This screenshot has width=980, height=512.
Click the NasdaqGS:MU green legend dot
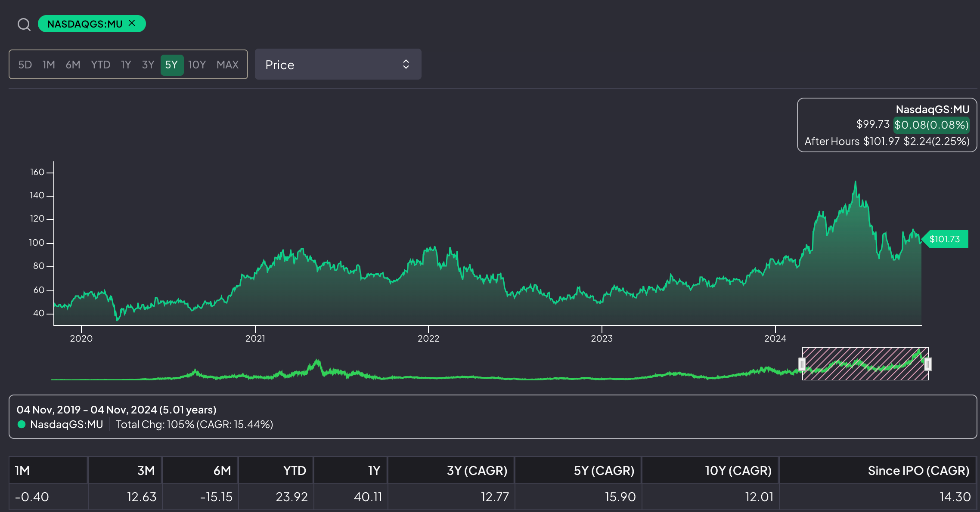[22, 424]
